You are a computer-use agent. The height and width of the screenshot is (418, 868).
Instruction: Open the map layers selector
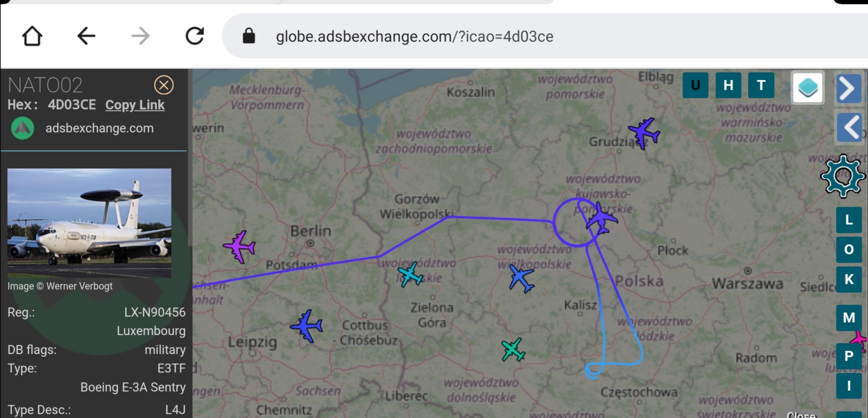coord(808,88)
